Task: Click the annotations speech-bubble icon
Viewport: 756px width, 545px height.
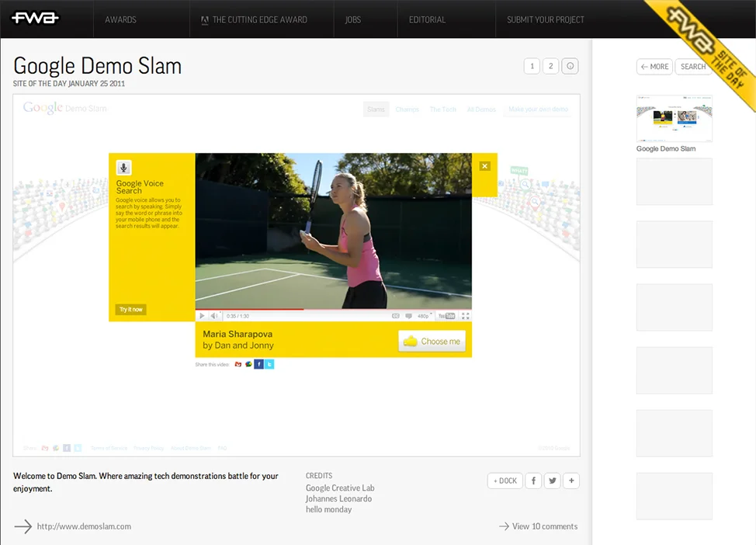Action: (x=408, y=316)
